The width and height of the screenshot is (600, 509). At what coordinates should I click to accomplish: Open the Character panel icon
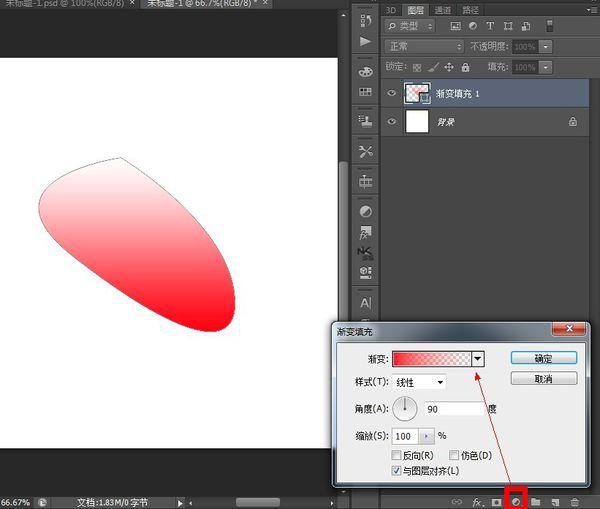click(x=365, y=302)
